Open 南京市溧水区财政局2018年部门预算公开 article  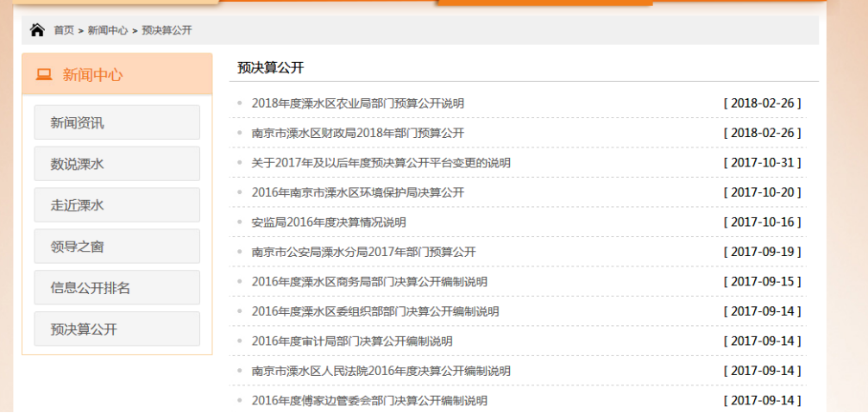click(x=357, y=133)
